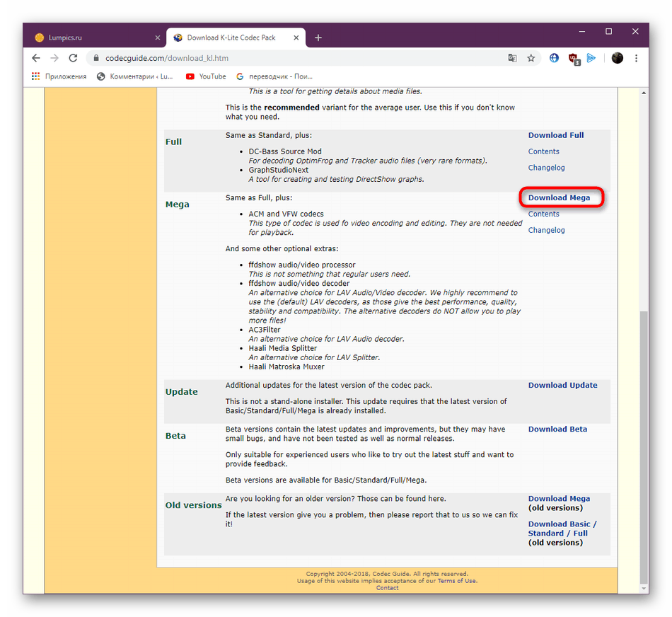Open the translate page icon

coord(512,58)
